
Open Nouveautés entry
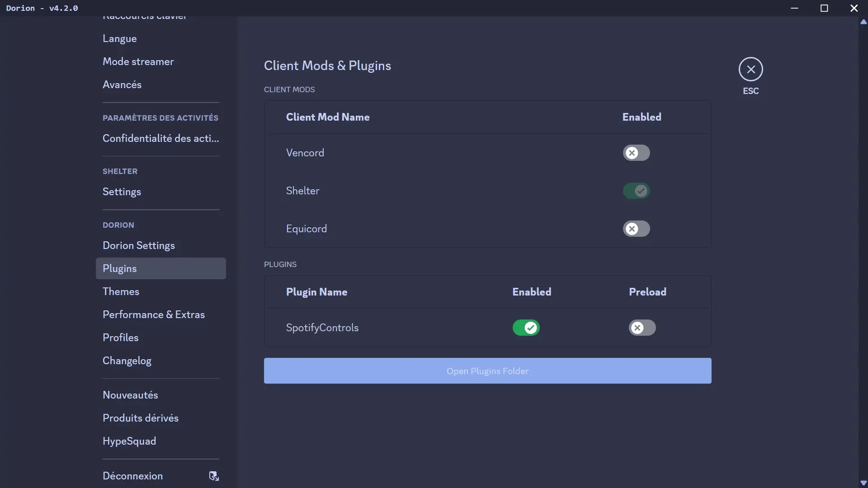(x=160, y=395)
